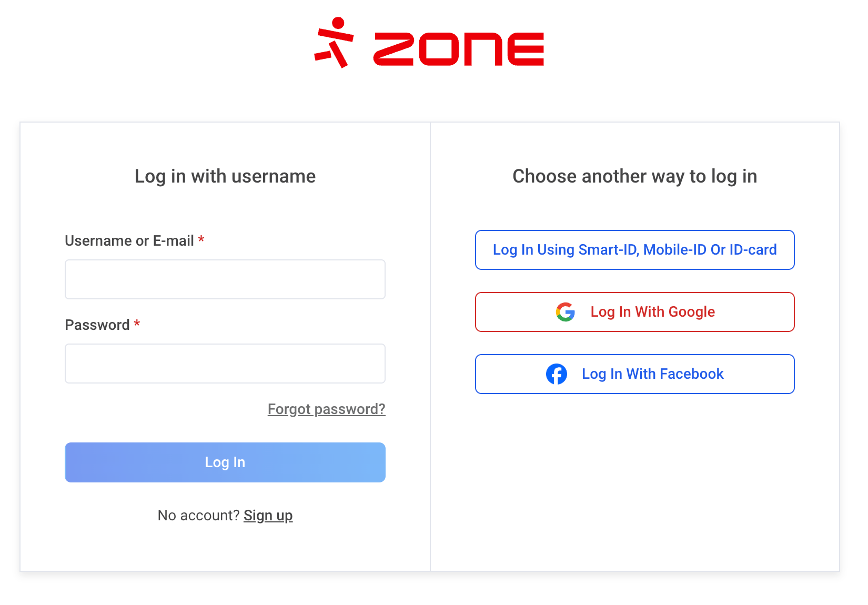Click the Log in with username heading
Viewport: 868px width, 605px height.
(x=225, y=176)
